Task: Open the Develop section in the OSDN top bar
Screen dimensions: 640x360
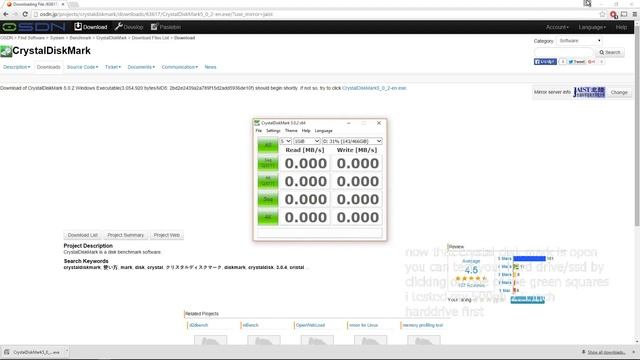Action: [x=129, y=27]
